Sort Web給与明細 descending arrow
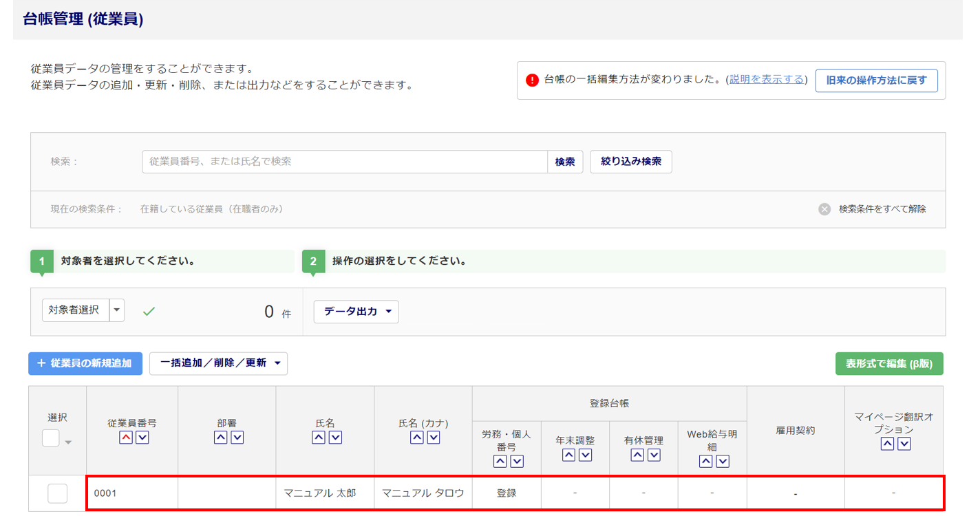Viewport: 980px width, 516px height. (x=722, y=462)
